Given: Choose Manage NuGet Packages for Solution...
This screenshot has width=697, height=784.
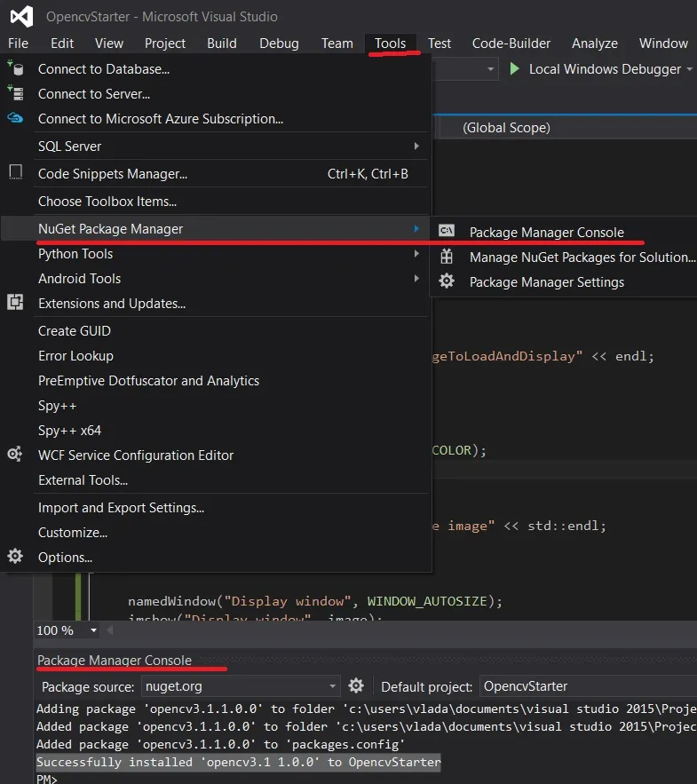Looking at the screenshot, I should click(x=565, y=257).
